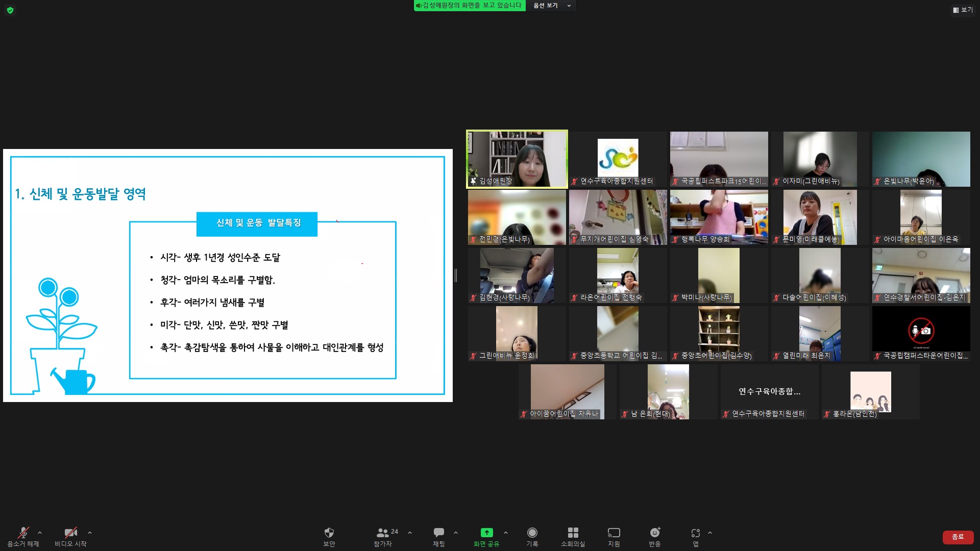Screen dimensions: 980x551
Task: Select 아이꿈어린이집 video tile
Action: click(x=568, y=392)
